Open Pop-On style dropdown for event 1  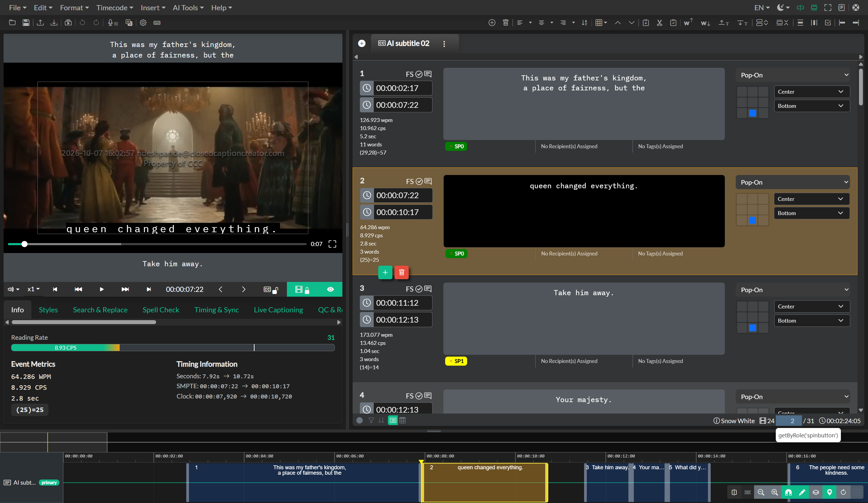[793, 75]
